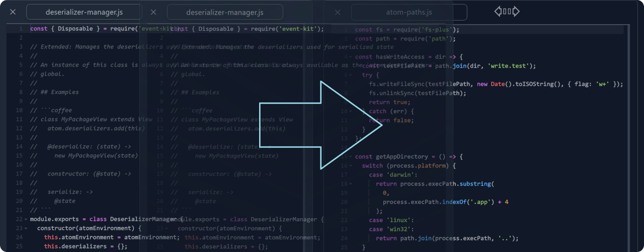Image resolution: width=644 pixels, height=252 pixels.
Task: Click "// global." comment in leftmost pane
Action: point(47,74)
